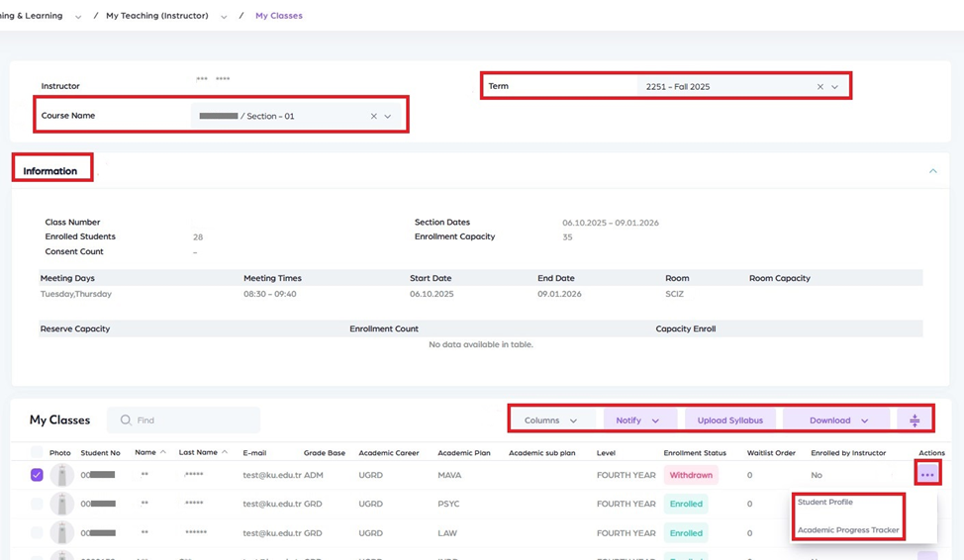Open the three-dot actions menu for first student
Image resolution: width=964 pixels, height=560 pixels.
click(x=926, y=475)
